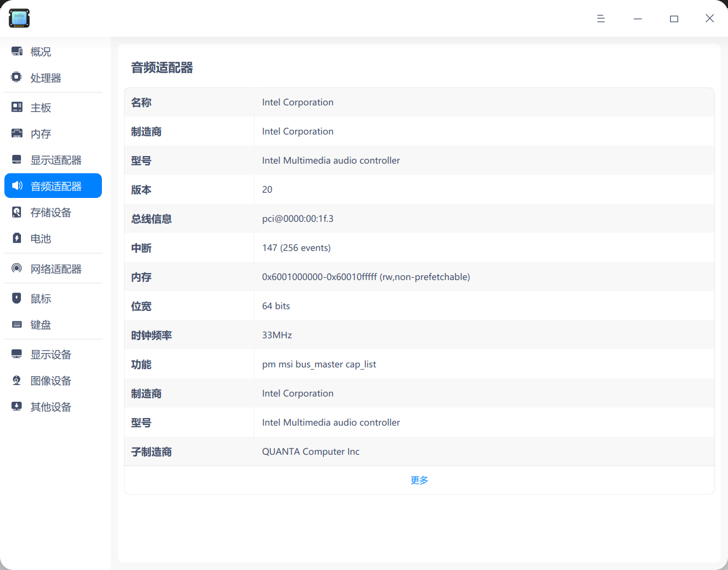Click the 功能 row label
The width and height of the screenshot is (728, 570).
pos(141,364)
